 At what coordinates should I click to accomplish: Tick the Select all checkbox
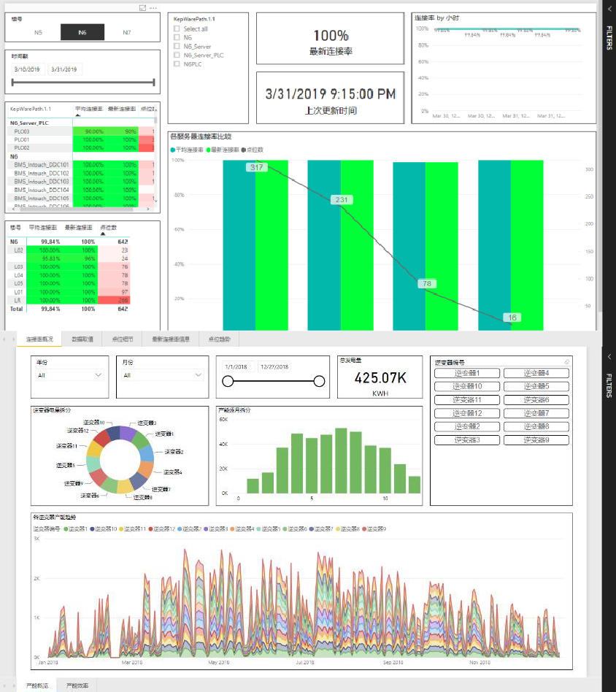pos(177,28)
